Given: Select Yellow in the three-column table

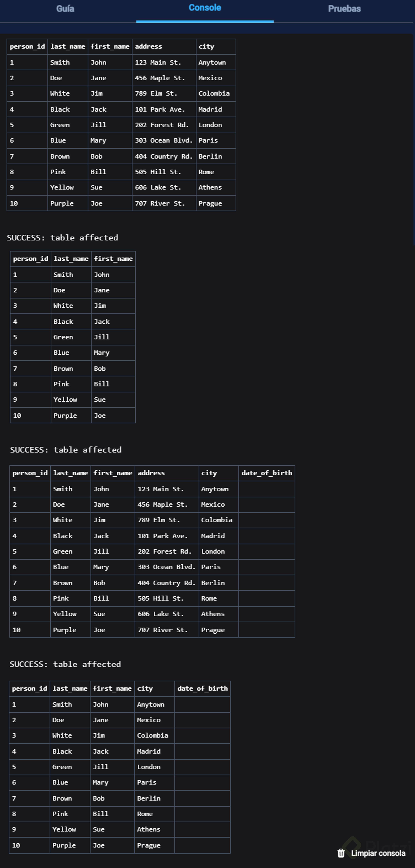Looking at the screenshot, I should pos(65,400).
